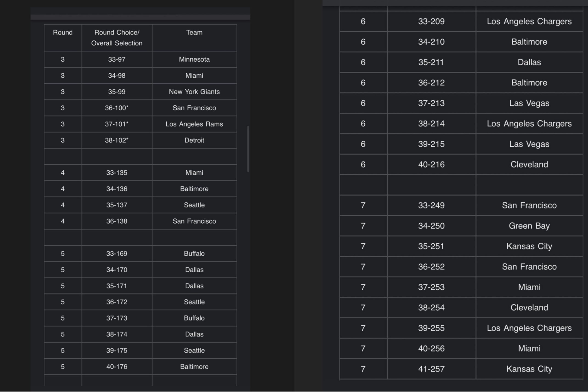Image resolution: width=588 pixels, height=392 pixels.
Task: Click the '34-210' cell
Action: pos(431,42)
